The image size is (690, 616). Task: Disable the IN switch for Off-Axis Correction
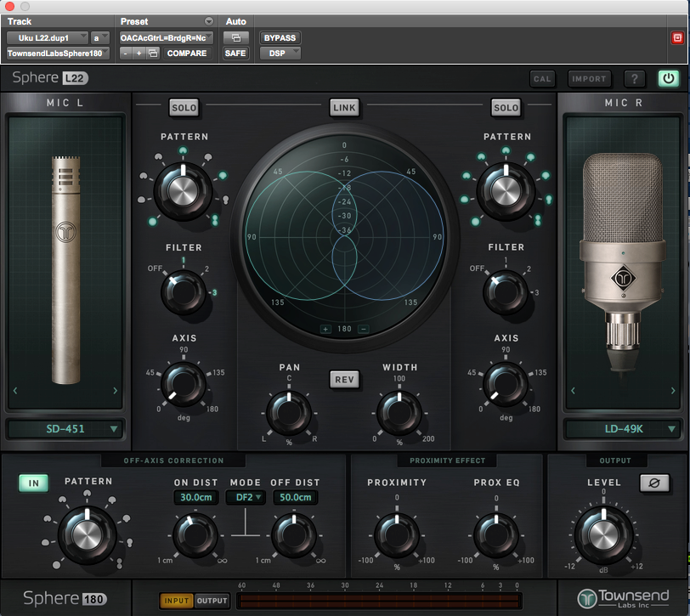pos(33,482)
